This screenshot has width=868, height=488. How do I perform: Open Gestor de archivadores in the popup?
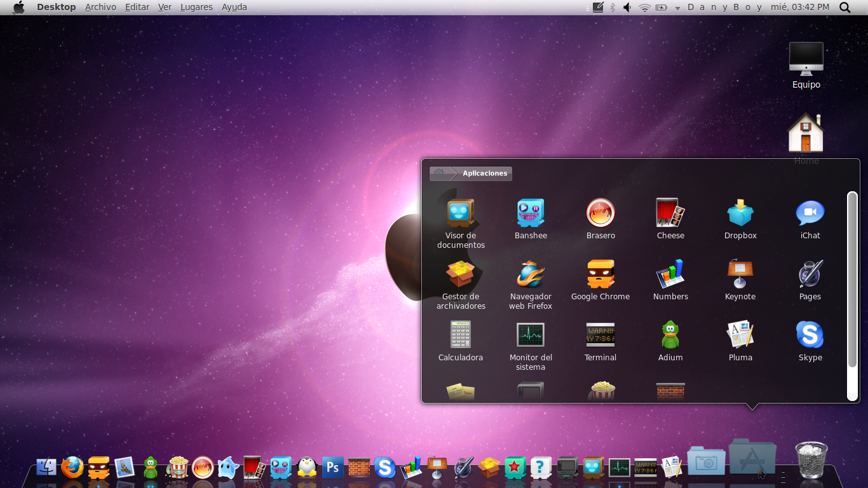[461, 285]
